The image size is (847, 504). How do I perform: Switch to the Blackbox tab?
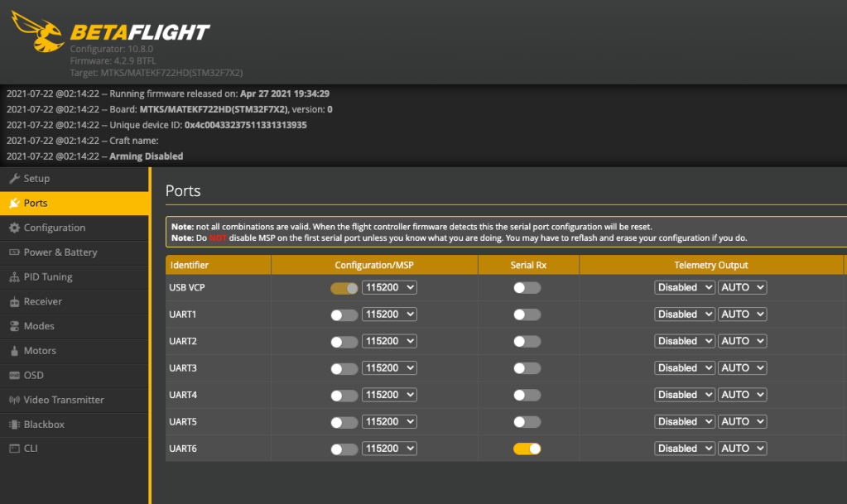click(43, 425)
